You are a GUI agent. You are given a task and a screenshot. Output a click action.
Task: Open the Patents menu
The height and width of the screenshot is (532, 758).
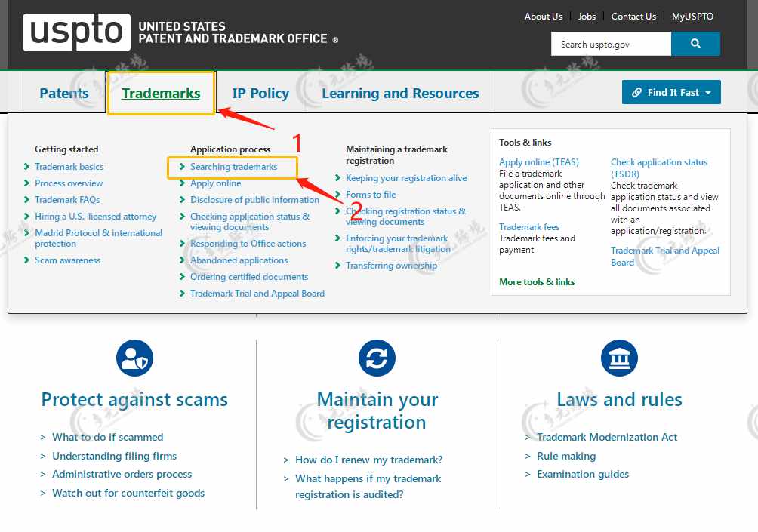(x=64, y=93)
